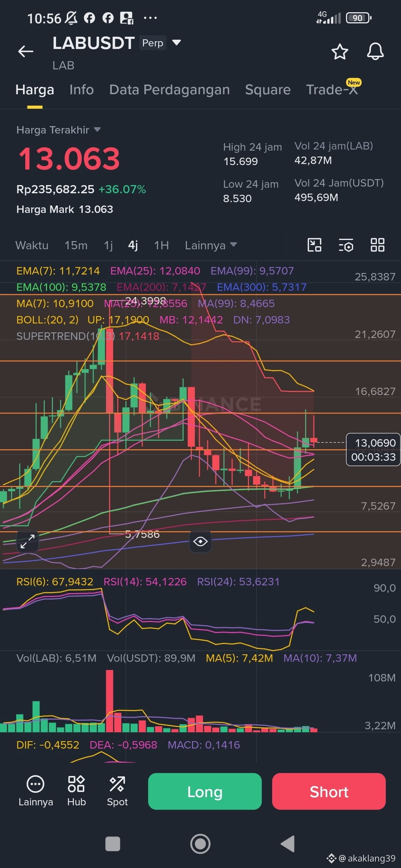Add LABUSDT to favorites with star

pyautogui.click(x=339, y=52)
